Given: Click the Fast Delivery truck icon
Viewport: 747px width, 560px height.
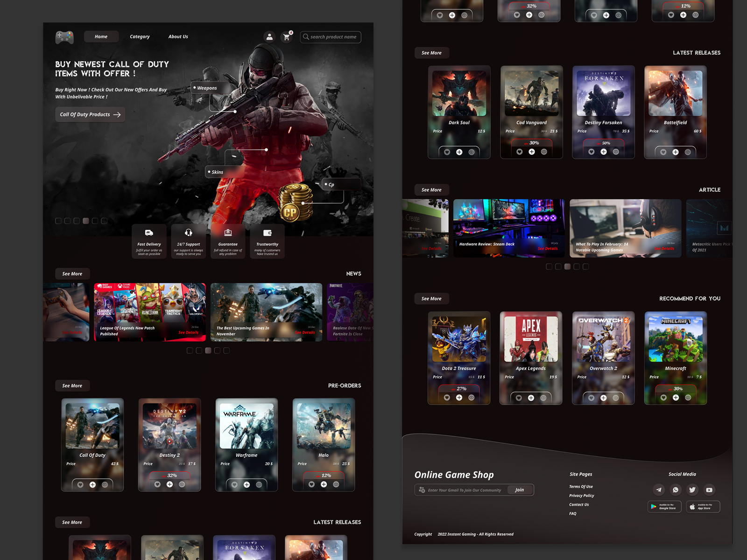Looking at the screenshot, I should [149, 233].
